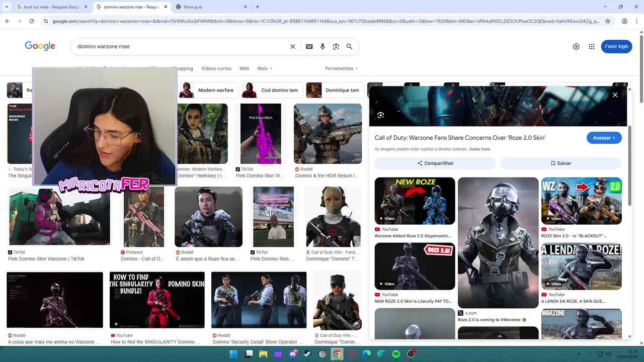
Task: Open 'NEW ROZE 2.0 Skin Is Literally PAY TO' link
Action: [x=413, y=302]
